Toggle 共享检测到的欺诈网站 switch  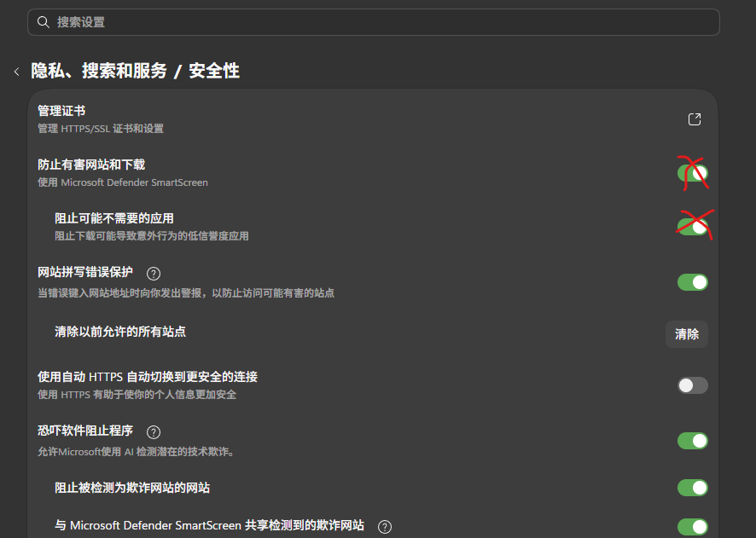tap(693, 527)
